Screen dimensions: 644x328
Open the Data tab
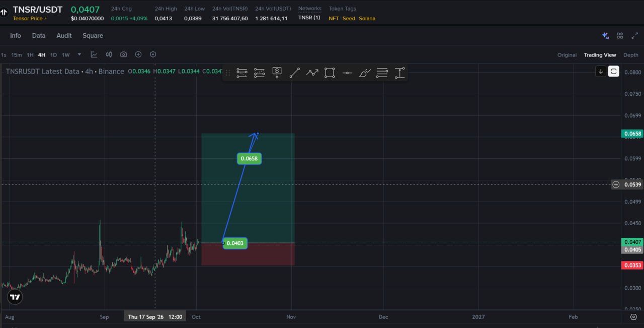(39, 36)
